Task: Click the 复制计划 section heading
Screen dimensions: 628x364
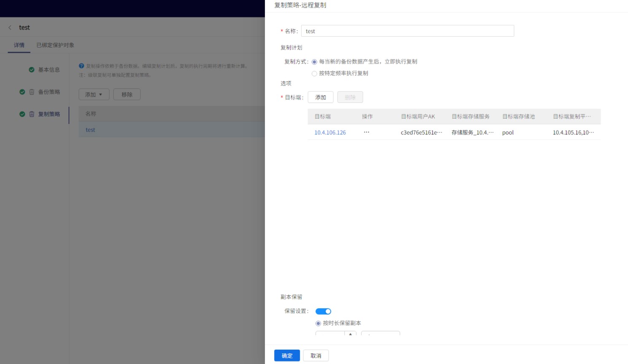Action: coord(291,48)
